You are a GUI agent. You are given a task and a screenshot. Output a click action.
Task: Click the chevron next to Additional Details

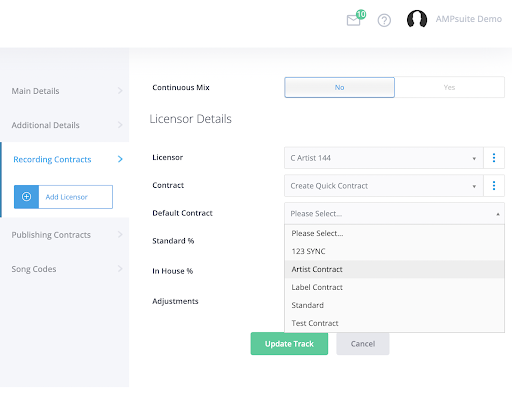coord(120,125)
